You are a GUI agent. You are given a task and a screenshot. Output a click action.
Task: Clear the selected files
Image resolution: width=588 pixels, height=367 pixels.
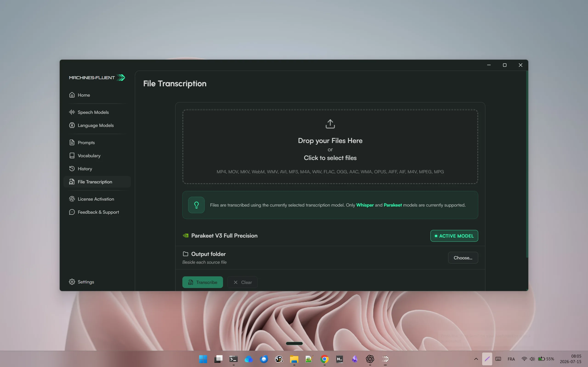242,282
